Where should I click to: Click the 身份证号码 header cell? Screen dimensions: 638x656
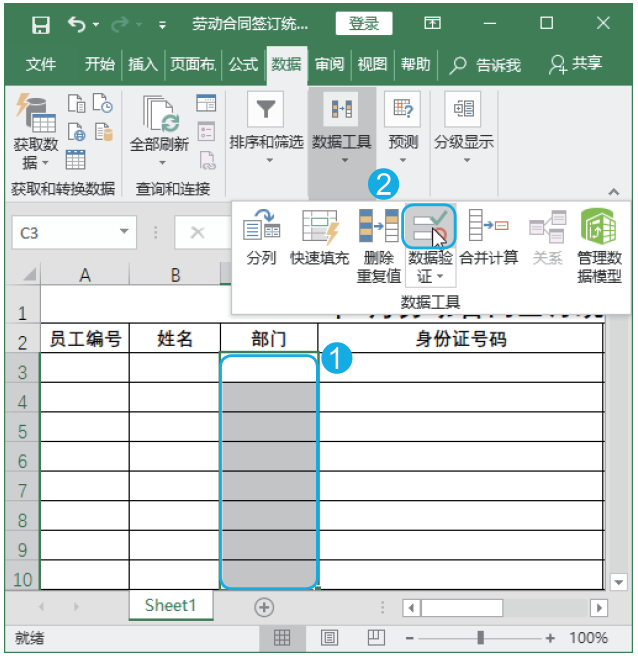tap(461, 338)
